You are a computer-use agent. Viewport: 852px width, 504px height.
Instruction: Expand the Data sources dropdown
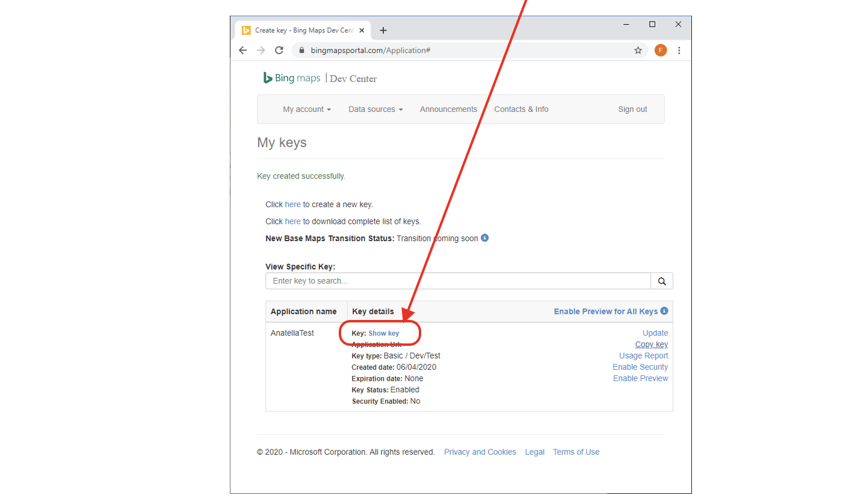click(375, 109)
